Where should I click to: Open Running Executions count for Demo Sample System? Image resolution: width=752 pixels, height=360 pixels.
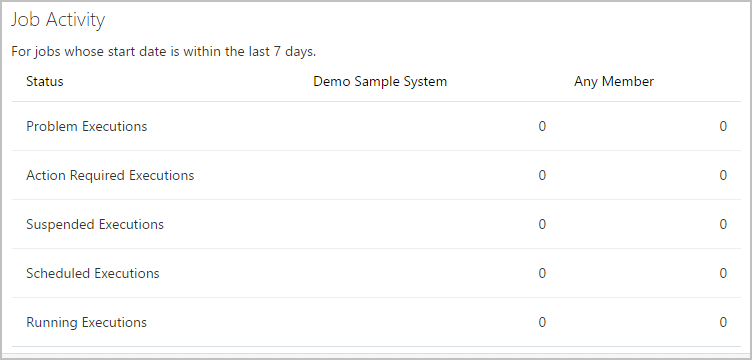(542, 322)
